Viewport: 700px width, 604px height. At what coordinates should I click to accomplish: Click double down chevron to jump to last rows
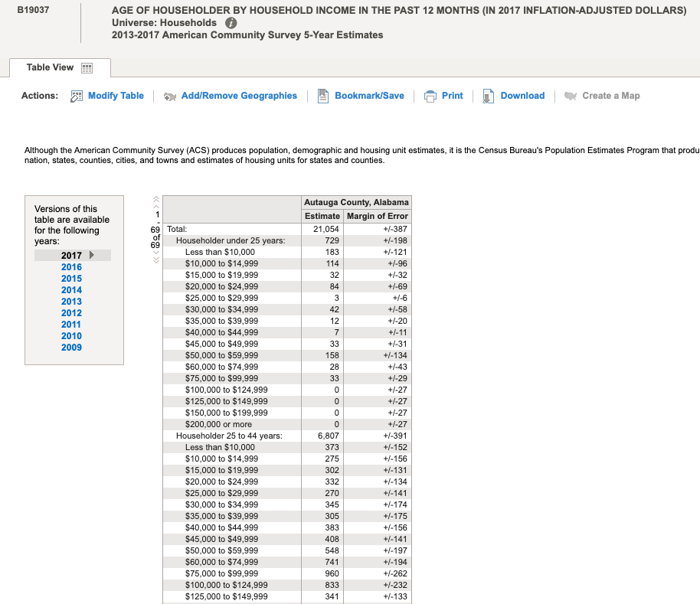[155, 260]
